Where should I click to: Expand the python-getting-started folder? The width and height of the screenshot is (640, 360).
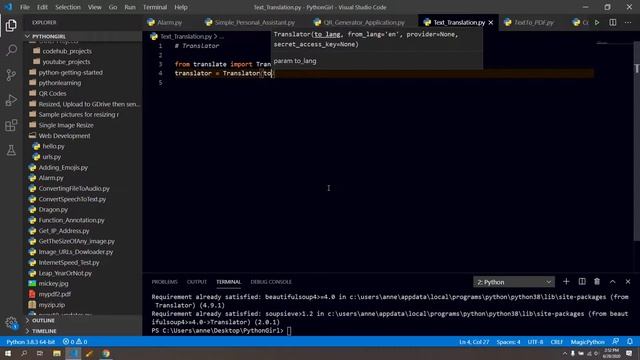tap(71, 72)
